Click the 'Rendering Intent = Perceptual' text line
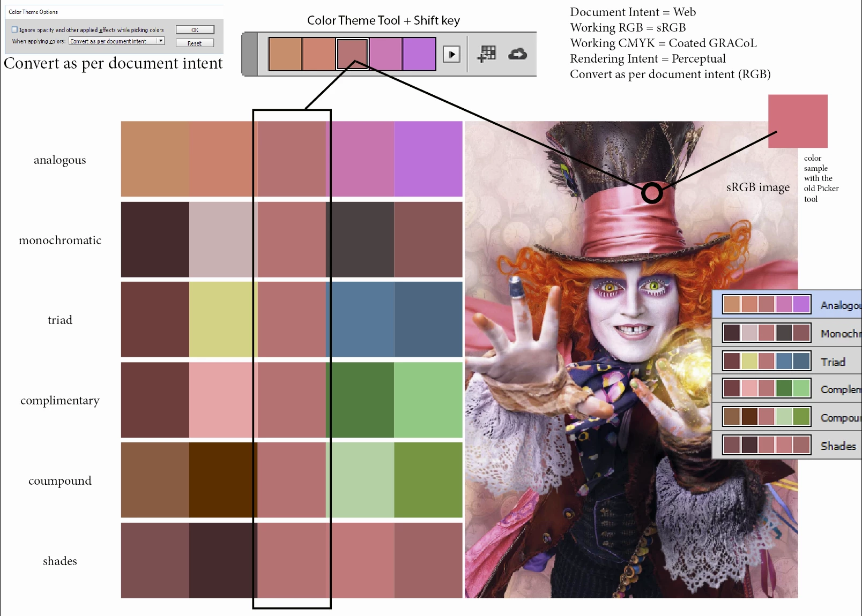862x616 pixels. pos(648,58)
